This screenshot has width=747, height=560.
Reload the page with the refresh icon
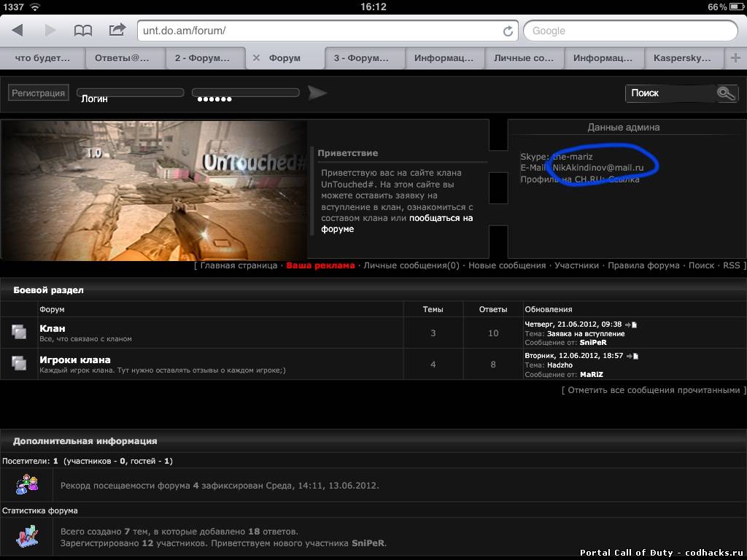click(508, 31)
